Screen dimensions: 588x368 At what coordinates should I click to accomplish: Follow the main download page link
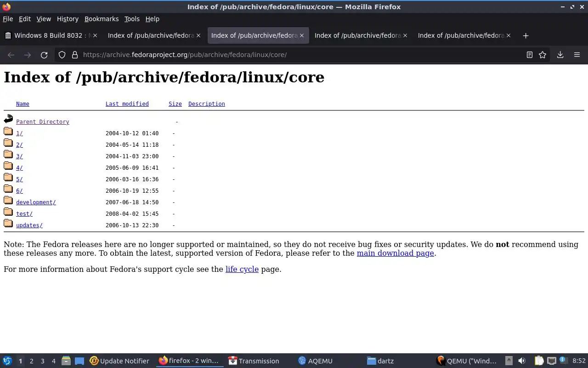396,253
